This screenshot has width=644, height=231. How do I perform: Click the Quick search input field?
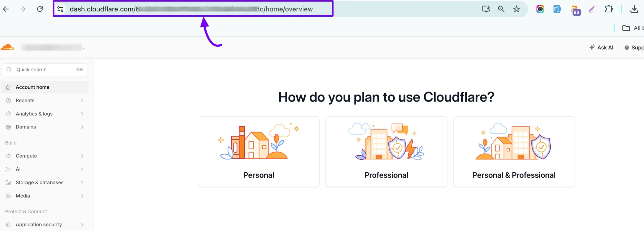[44, 70]
